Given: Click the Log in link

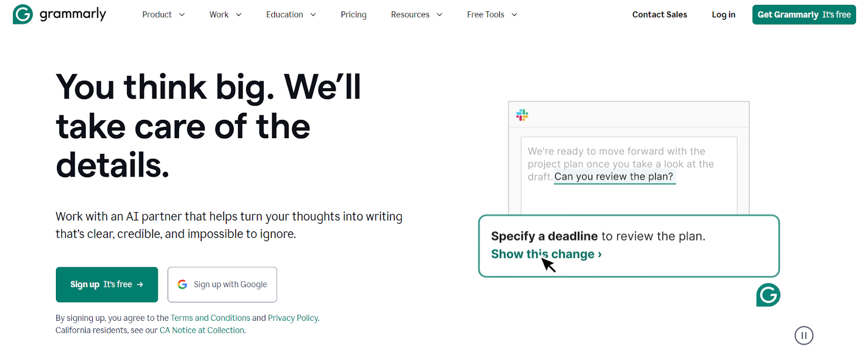Looking at the screenshot, I should point(724,15).
